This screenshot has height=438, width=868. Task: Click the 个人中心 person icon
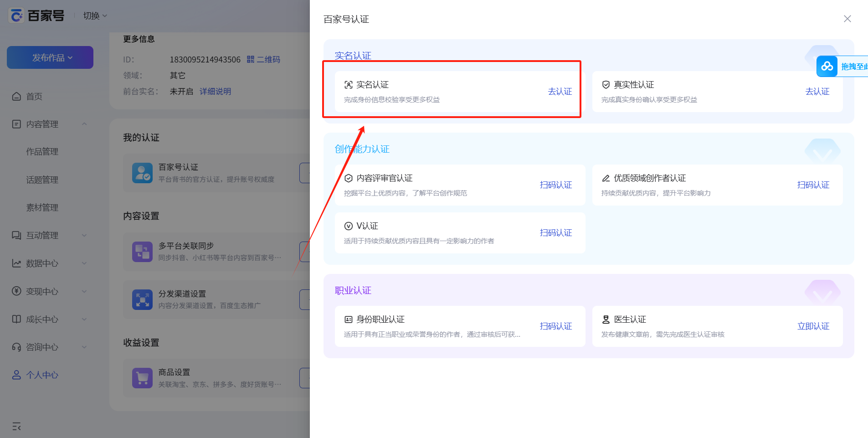tap(16, 375)
